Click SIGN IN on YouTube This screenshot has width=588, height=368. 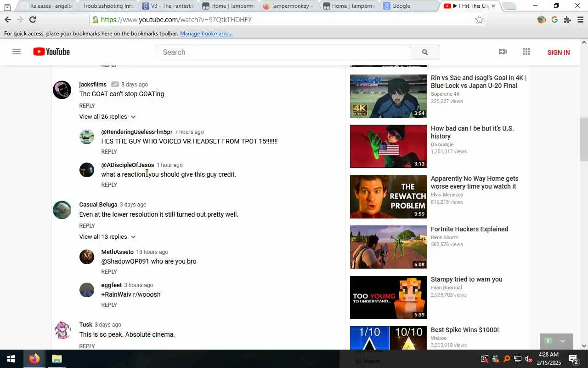(559, 52)
